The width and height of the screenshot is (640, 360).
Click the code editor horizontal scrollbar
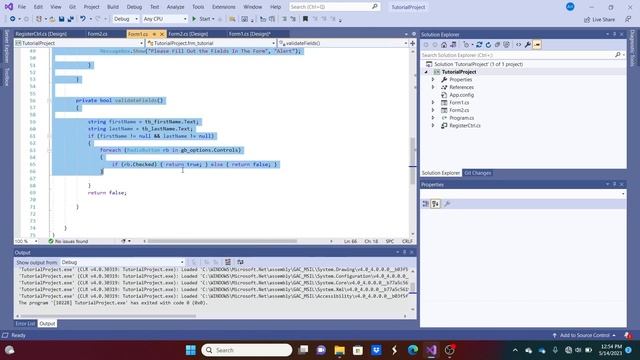[x=222, y=241]
